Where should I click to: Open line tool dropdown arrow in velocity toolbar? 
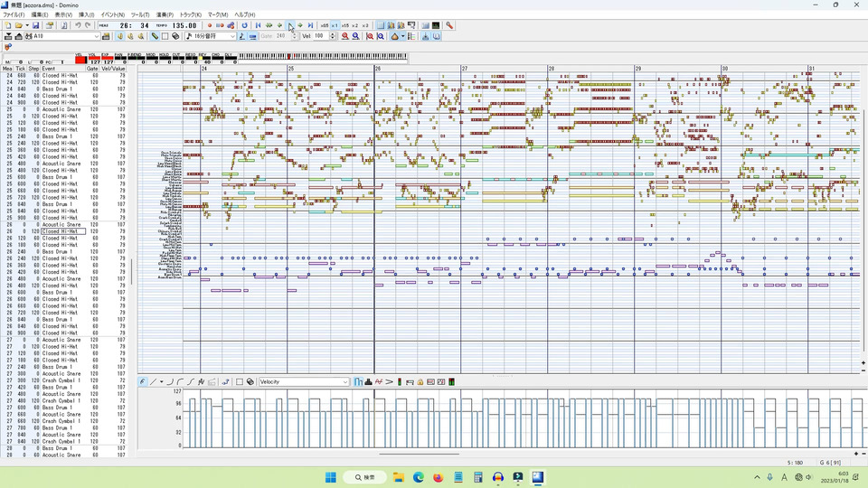161,381
